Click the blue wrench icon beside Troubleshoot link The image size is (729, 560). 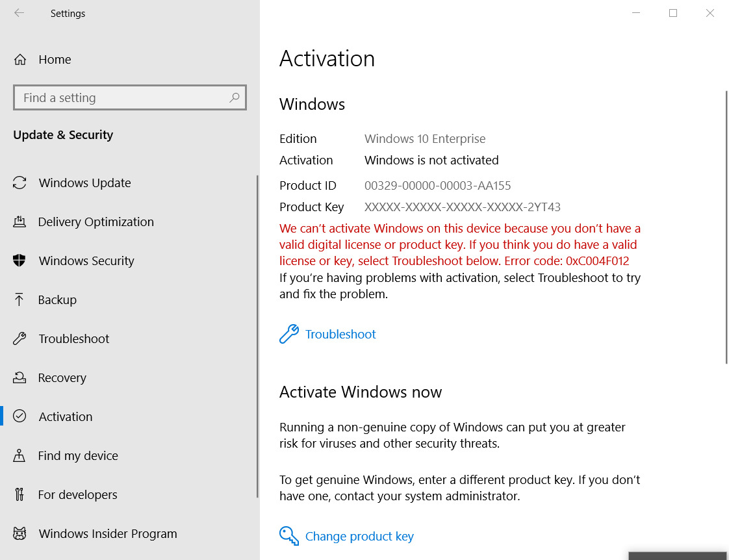pyautogui.click(x=289, y=334)
